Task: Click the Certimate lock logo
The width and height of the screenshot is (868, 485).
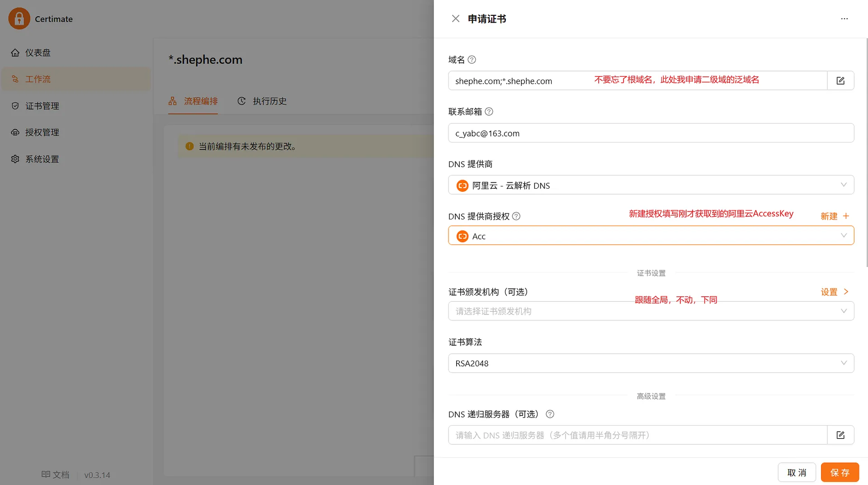Action: (x=19, y=18)
